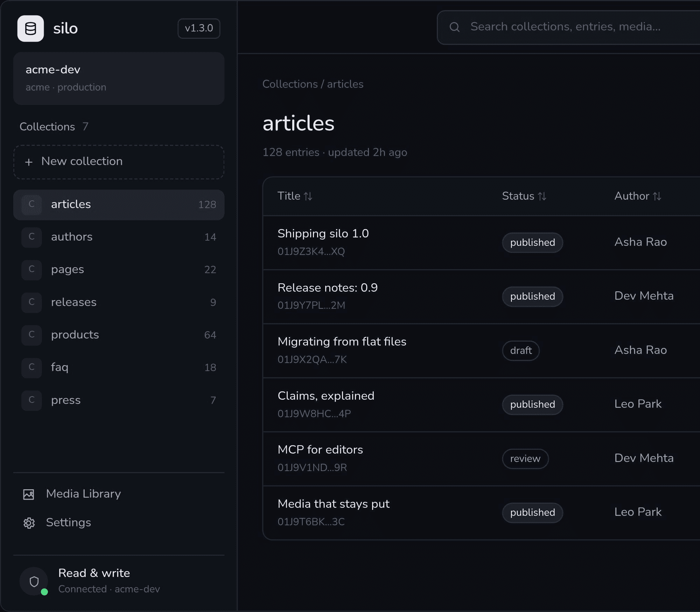Click the Connected · acme-dev status text
The image size is (700, 612).
click(109, 589)
